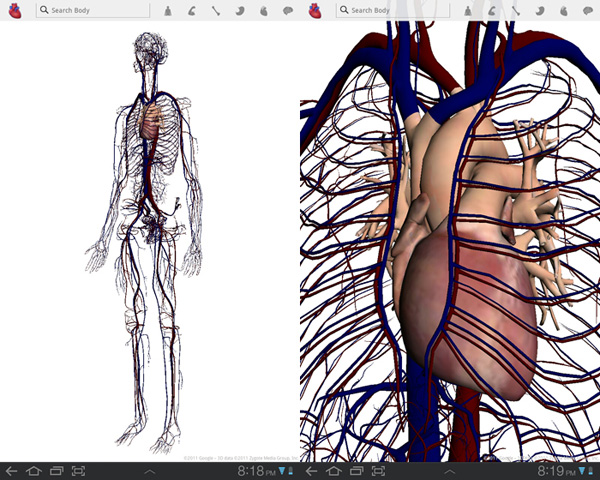Image resolution: width=600 pixels, height=480 pixels.
Task: Open the 8:19 PM clock status area
Action: pyautogui.click(x=556, y=471)
